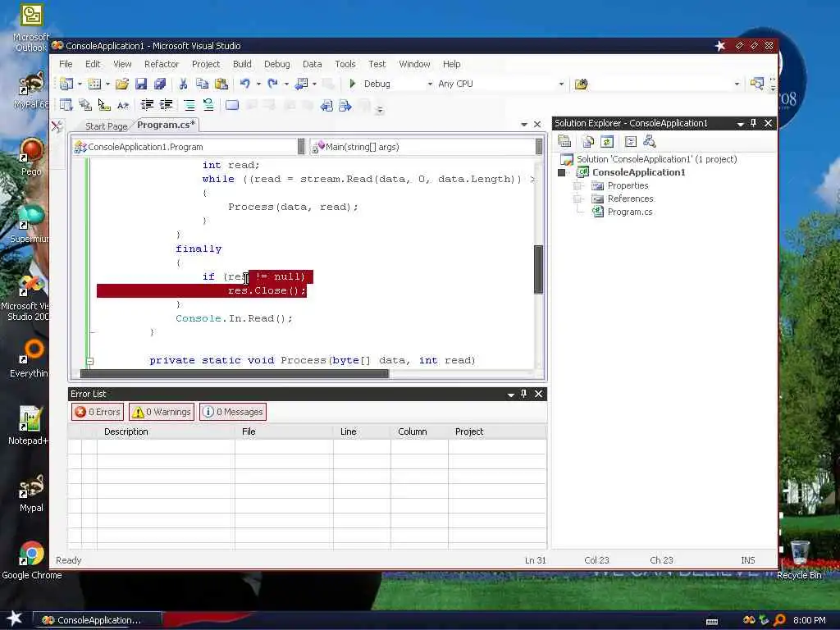Decrease indent of selected lines

(x=147, y=105)
